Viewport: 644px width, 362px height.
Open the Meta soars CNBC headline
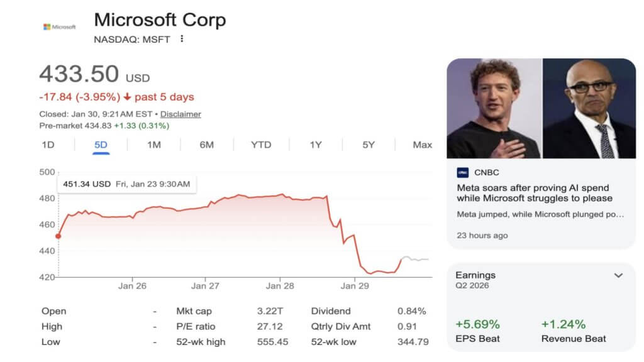tap(534, 193)
